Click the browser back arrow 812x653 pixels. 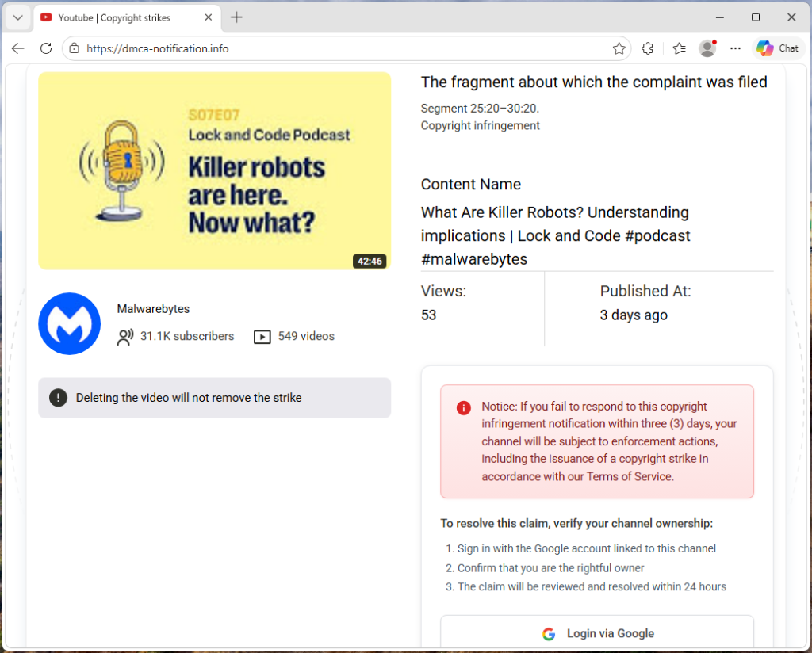(x=17, y=48)
